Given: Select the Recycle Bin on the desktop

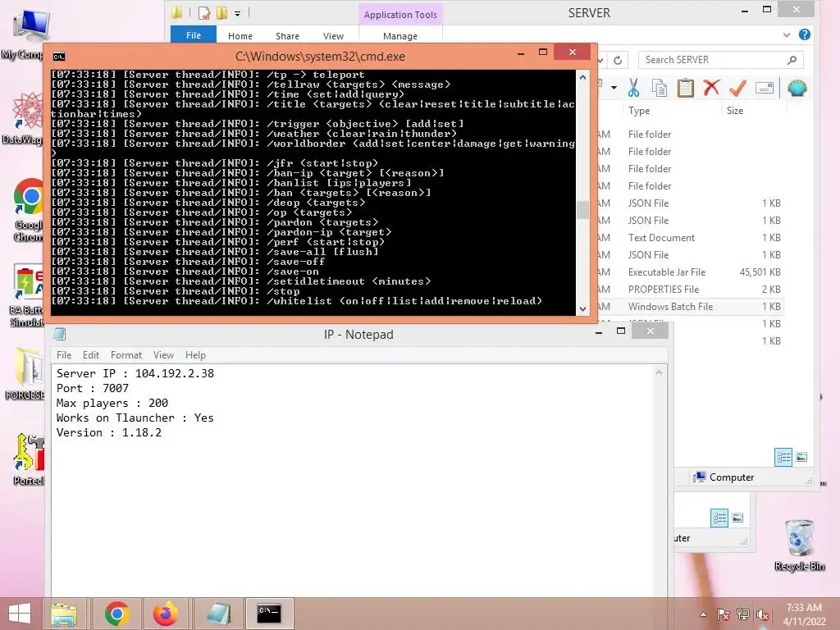Looking at the screenshot, I should coord(799,546).
